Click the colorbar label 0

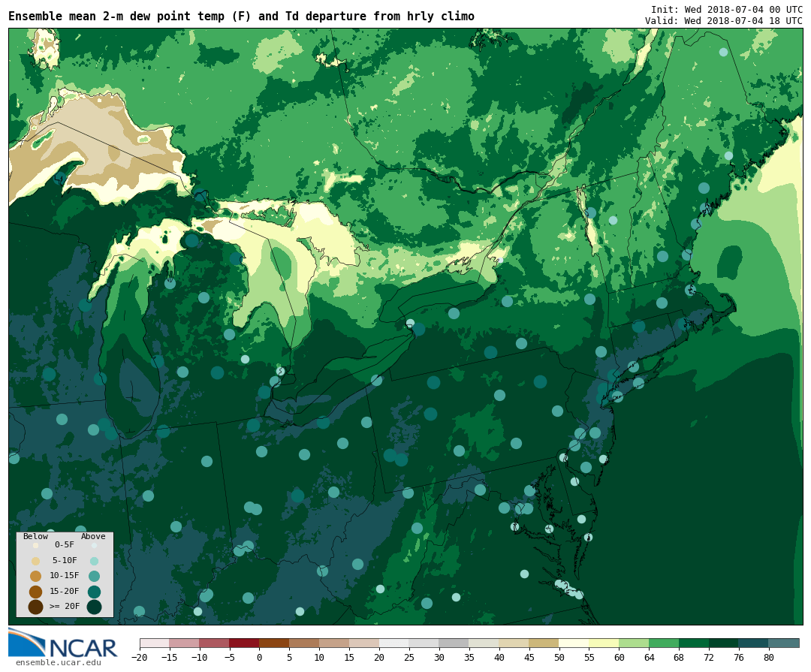click(x=259, y=657)
